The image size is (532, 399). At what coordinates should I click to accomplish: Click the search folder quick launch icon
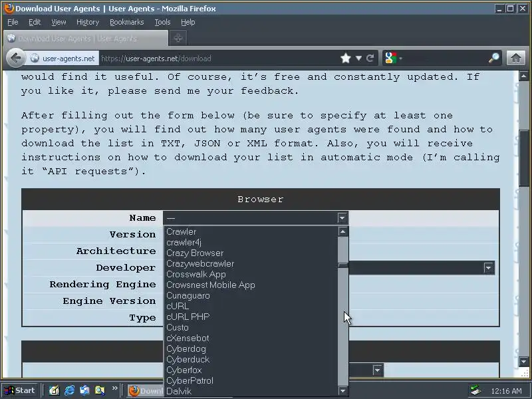point(100,390)
